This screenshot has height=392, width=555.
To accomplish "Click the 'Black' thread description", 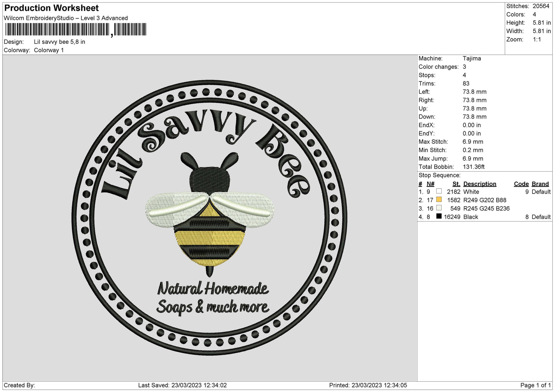I will point(471,217).
